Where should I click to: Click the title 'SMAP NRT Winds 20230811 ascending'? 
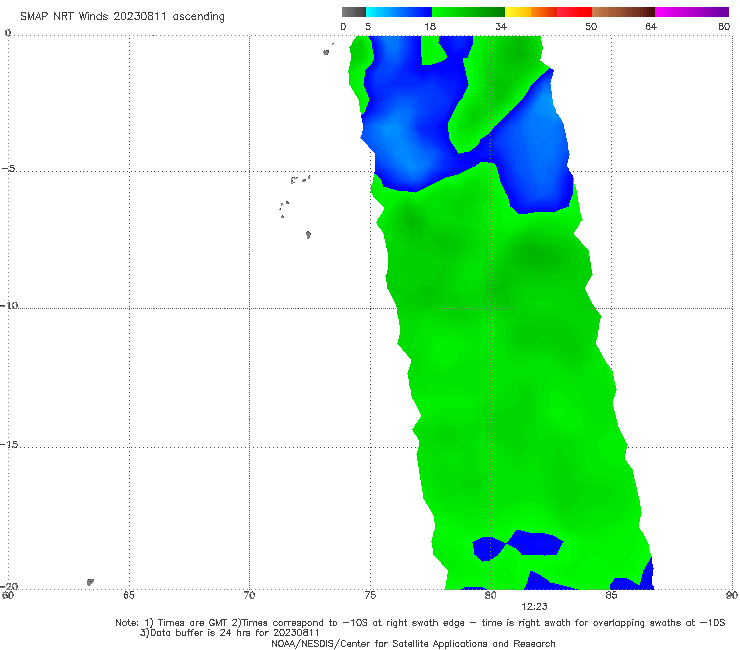122,17
